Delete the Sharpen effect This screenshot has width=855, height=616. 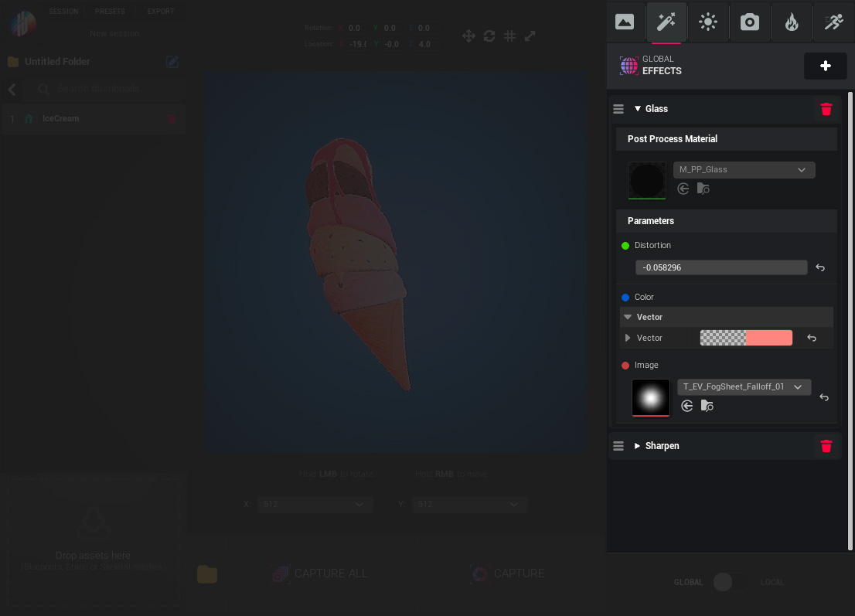pos(826,446)
